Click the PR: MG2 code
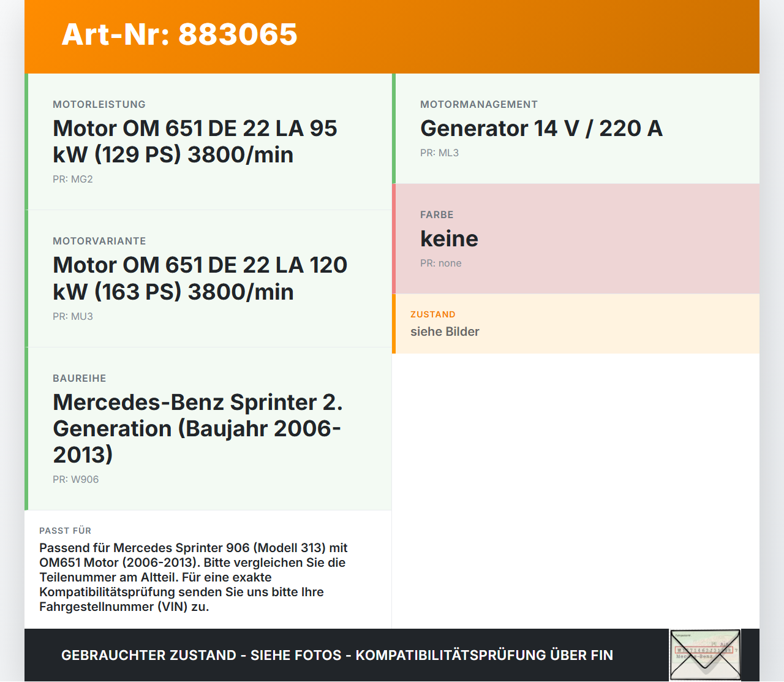Image resolution: width=784 pixels, height=682 pixels. [73, 179]
